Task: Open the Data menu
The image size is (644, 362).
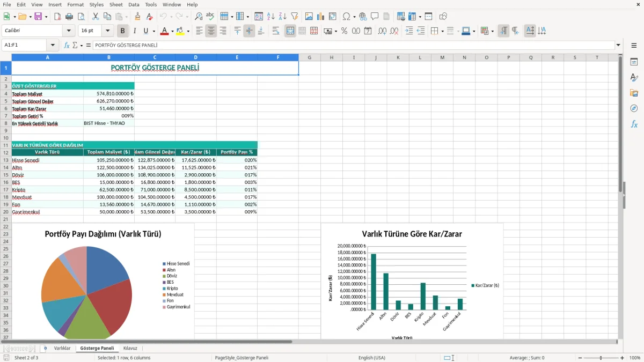Action: (x=134, y=4)
